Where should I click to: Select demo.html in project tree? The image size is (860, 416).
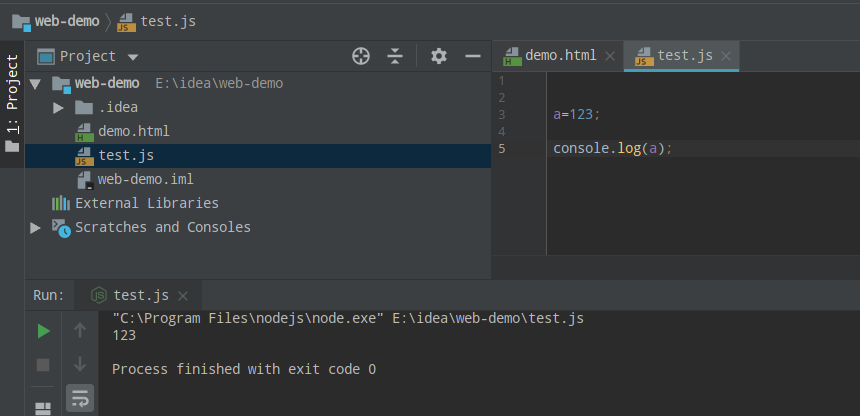tap(134, 131)
